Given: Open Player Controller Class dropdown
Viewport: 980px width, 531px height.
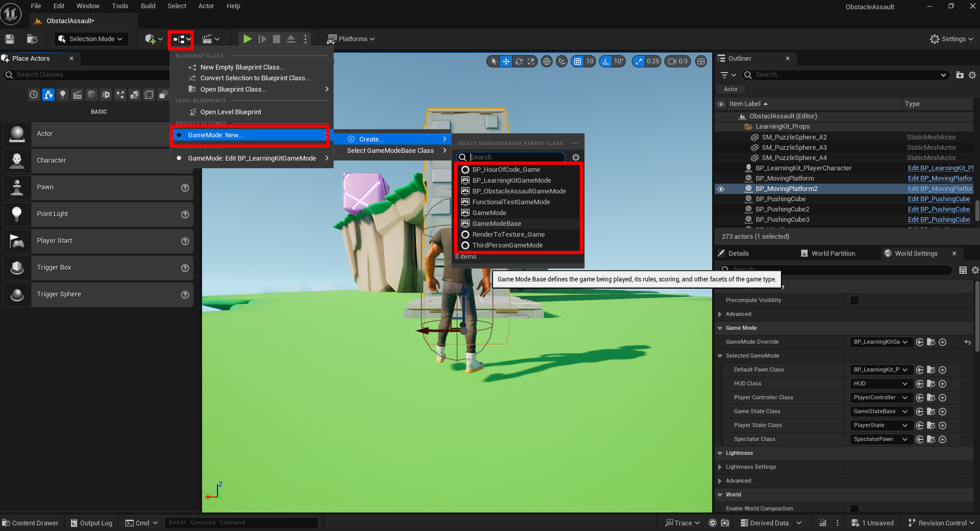Looking at the screenshot, I should pos(881,398).
